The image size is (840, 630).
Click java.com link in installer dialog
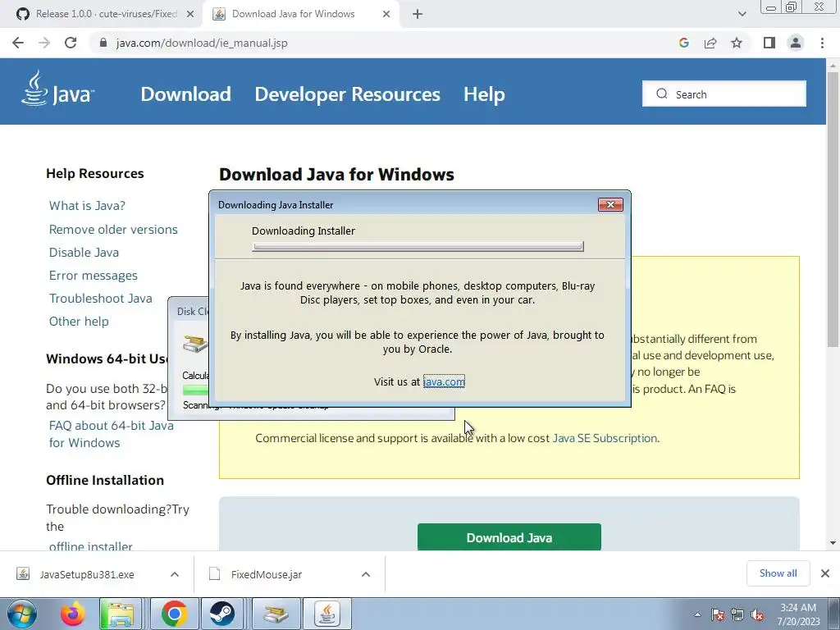point(444,381)
